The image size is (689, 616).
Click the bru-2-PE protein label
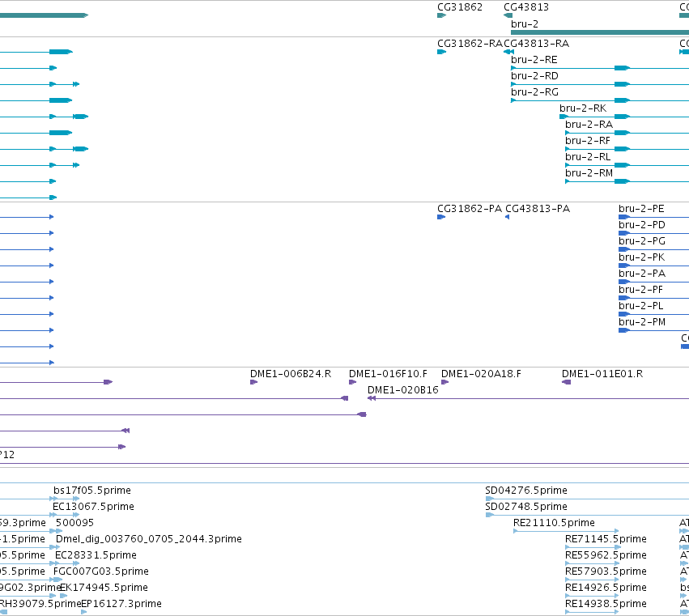[641, 209]
